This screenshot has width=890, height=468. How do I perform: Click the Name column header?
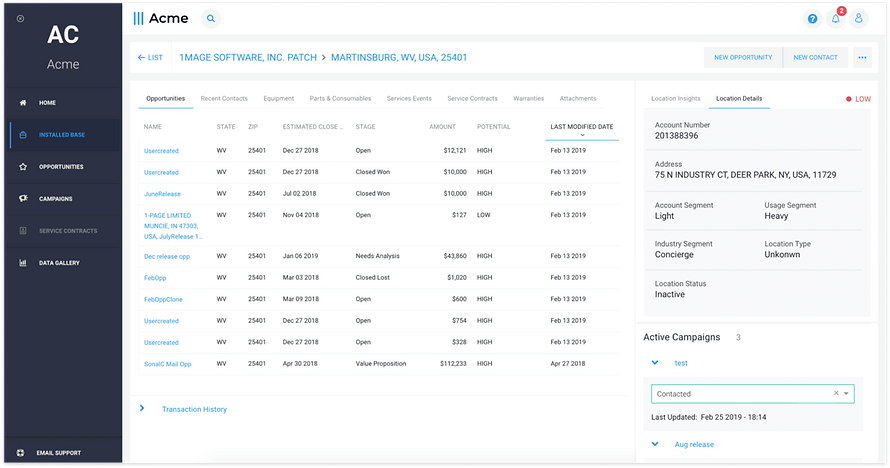[x=153, y=127]
